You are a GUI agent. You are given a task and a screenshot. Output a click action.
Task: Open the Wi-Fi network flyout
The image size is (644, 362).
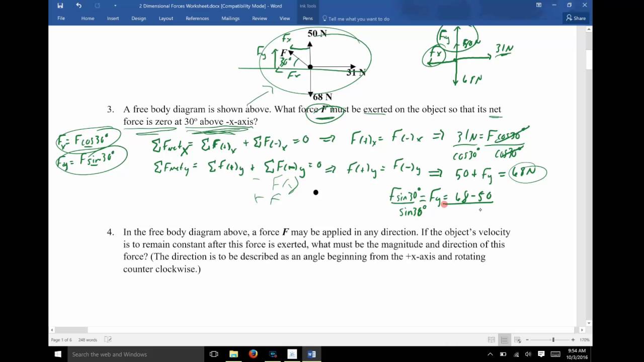click(516, 354)
